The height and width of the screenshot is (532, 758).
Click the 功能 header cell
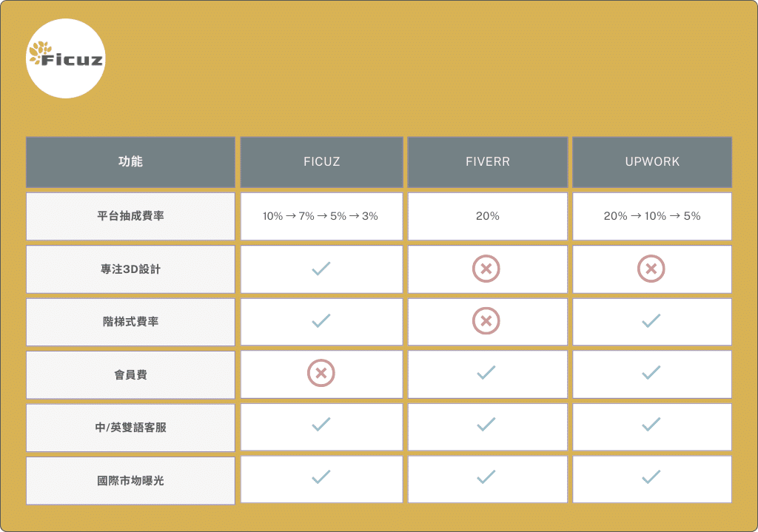[130, 161]
